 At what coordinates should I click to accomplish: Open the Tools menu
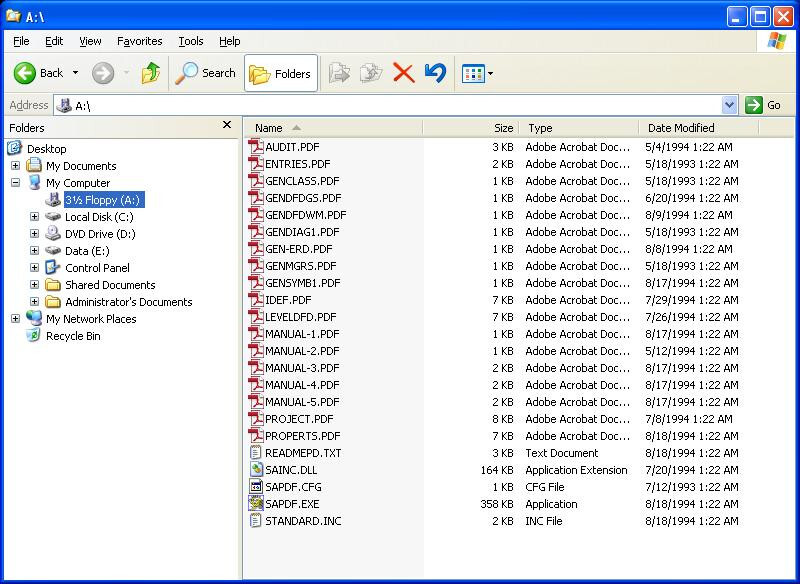click(190, 41)
